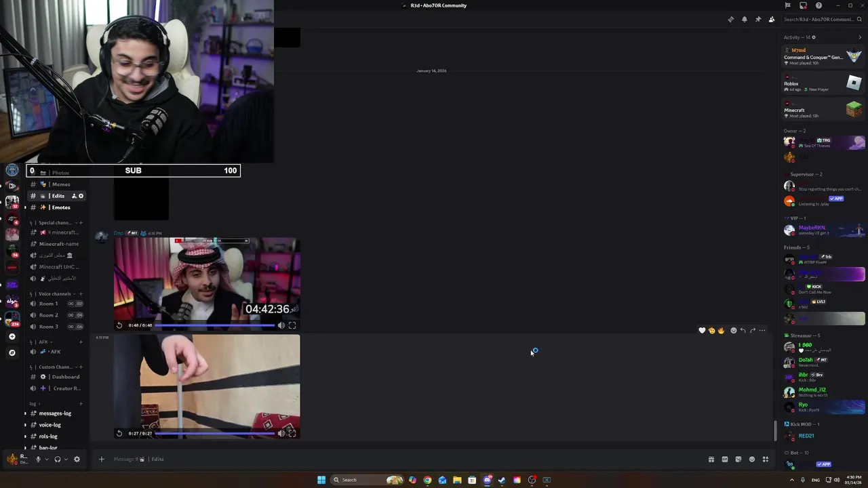Open the Discord help icon
Screen dimensions: 868x488
click(818, 5)
